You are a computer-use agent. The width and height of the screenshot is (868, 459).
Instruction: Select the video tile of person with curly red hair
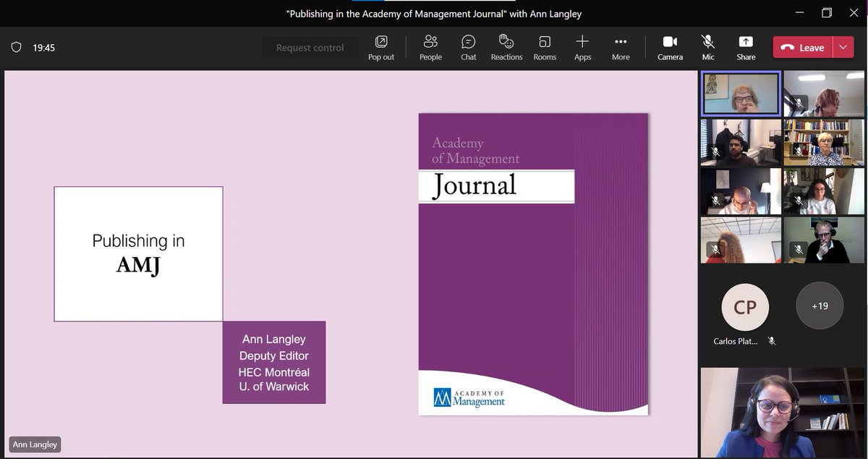coord(741,240)
